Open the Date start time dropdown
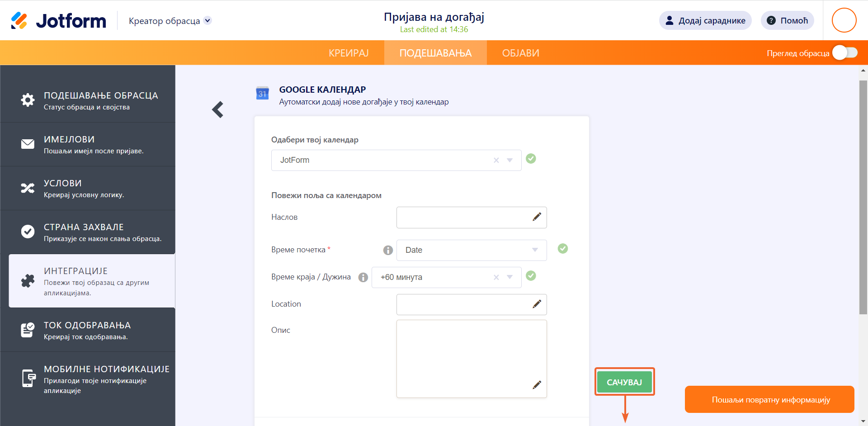Image resolution: width=868 pixels, height=426 pixels. [x=472, y=250]
